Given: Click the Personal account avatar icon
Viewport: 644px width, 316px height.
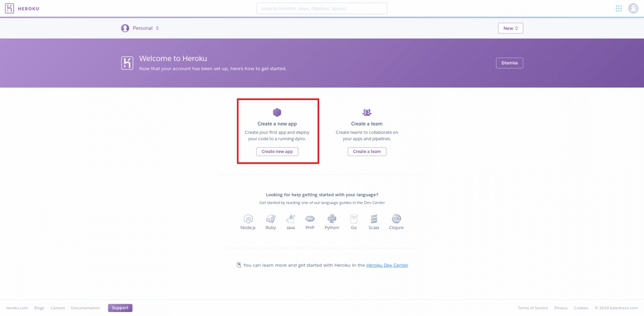Looking at the screenshot, I should click(x=125, y=28).
